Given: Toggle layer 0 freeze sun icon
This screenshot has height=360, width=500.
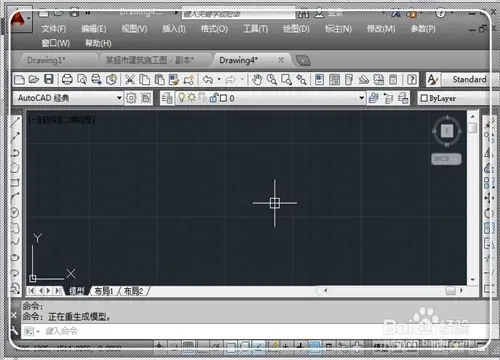Looking at the screenshot, I should pyautogui.click(x=192, y=98).
